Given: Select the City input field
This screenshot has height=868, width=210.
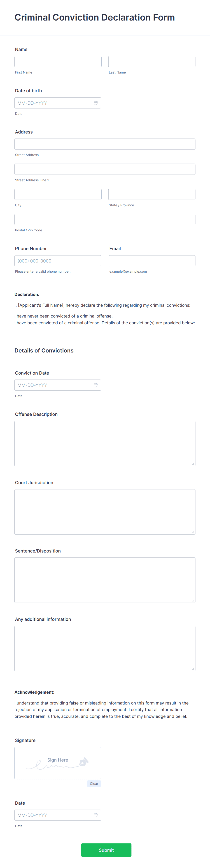Looking at the screenshot, I should point(58,194).
